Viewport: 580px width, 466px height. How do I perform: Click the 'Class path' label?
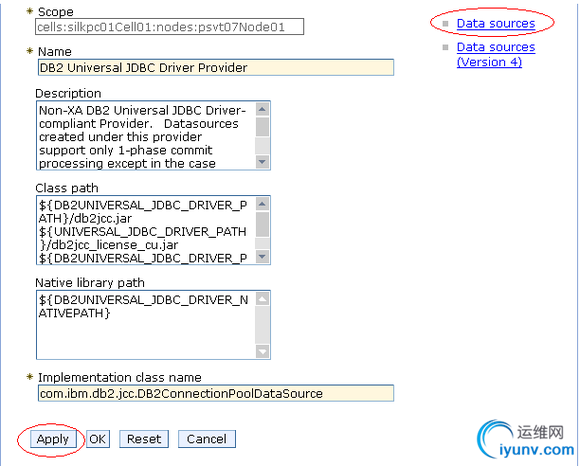pyautogui.click(x=67, y=188)
